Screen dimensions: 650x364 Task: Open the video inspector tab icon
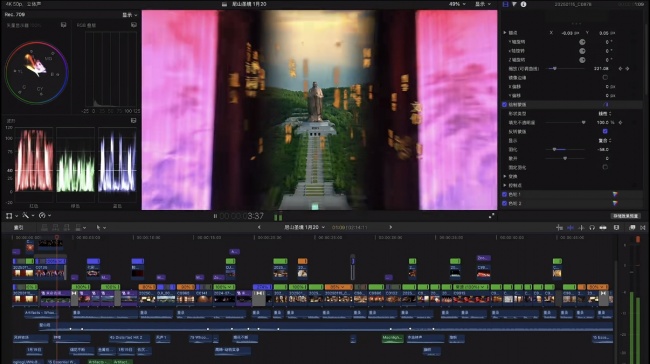(505, 4)
